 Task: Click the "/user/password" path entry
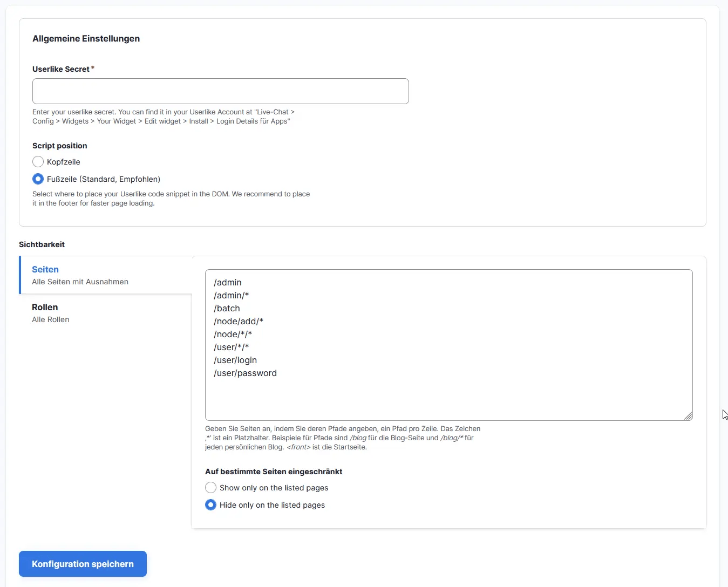pos(246,373)
